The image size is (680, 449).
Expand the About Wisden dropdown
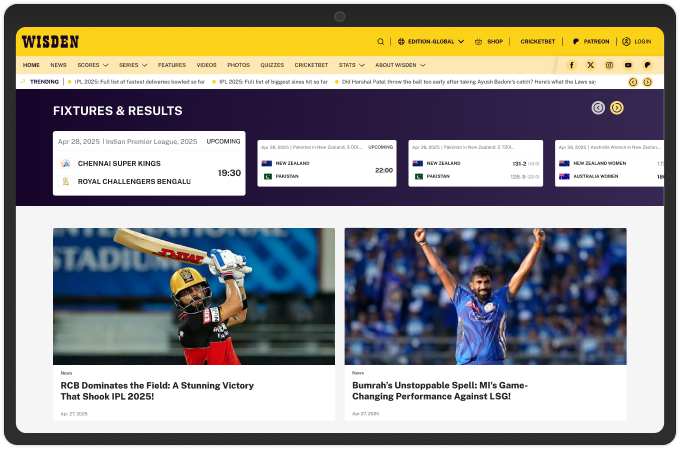click(x=422, y=65)
